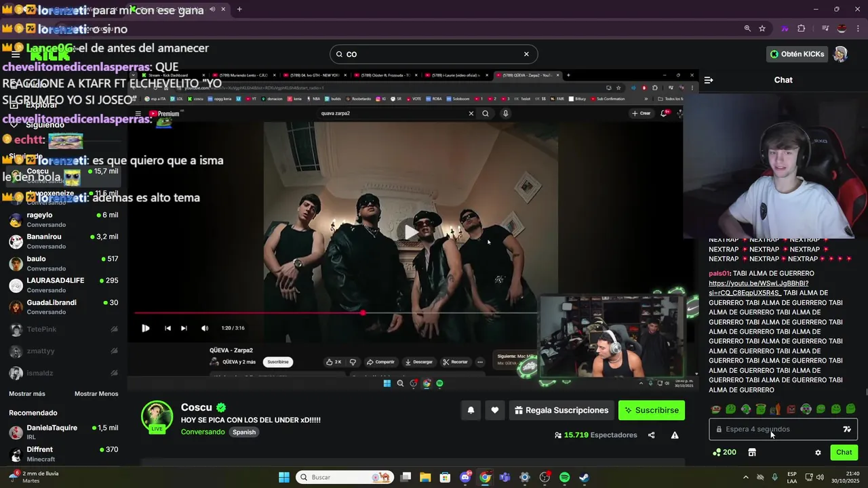Click the play button in the YouTube player controls
The height and width of the screenshot is (488, 868).
(146, 328)
